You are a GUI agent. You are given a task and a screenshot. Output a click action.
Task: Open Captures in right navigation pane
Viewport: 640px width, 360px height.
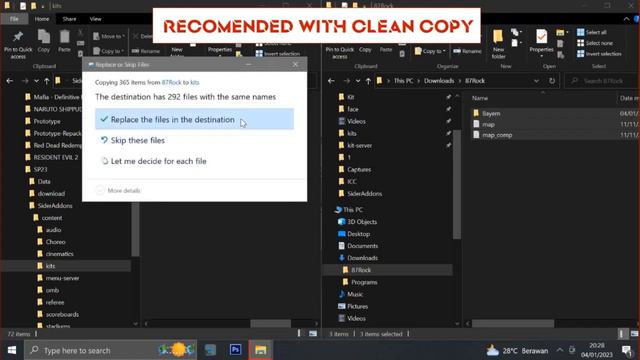point(359,169)
